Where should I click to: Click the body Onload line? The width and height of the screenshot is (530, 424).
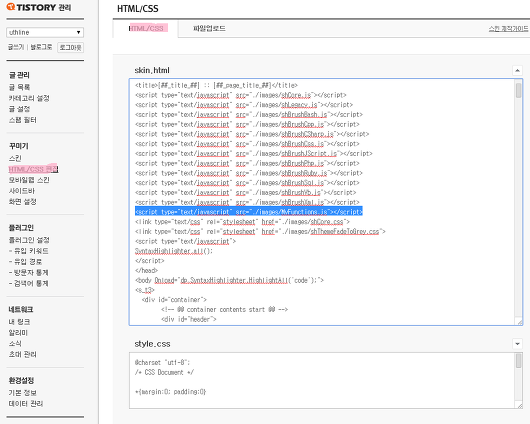(230, 280)
